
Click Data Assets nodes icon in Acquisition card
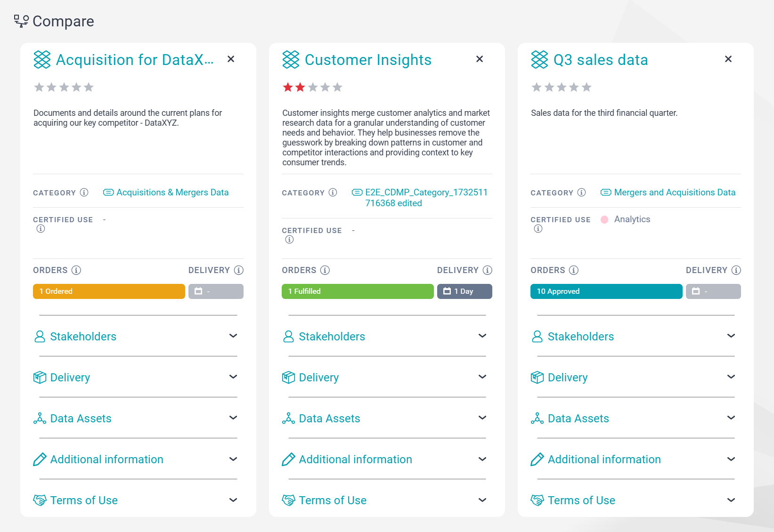coord(40,418)
